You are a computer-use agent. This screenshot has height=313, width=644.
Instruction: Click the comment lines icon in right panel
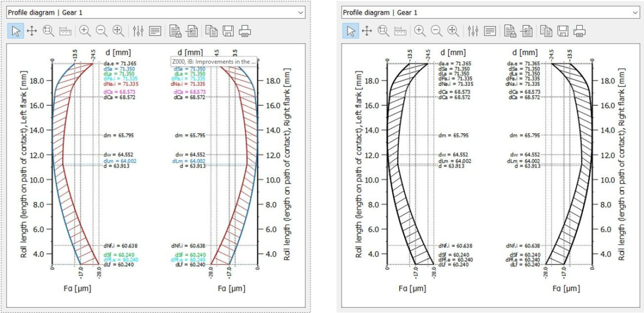pos(489,31)
